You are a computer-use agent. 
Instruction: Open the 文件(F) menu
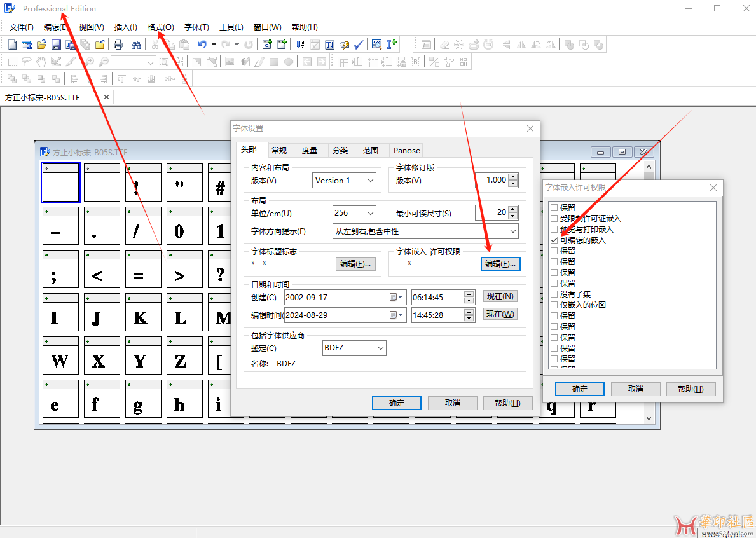point(21,27)
